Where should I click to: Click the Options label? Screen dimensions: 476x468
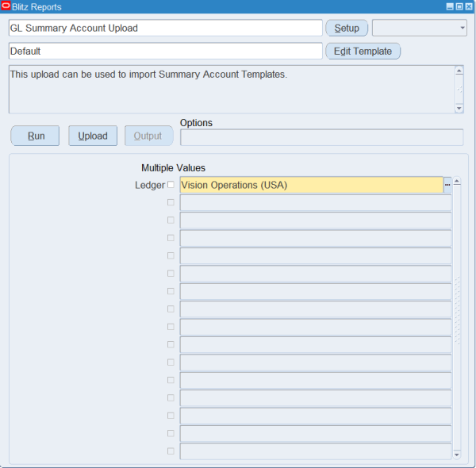(x=196, y=123)
